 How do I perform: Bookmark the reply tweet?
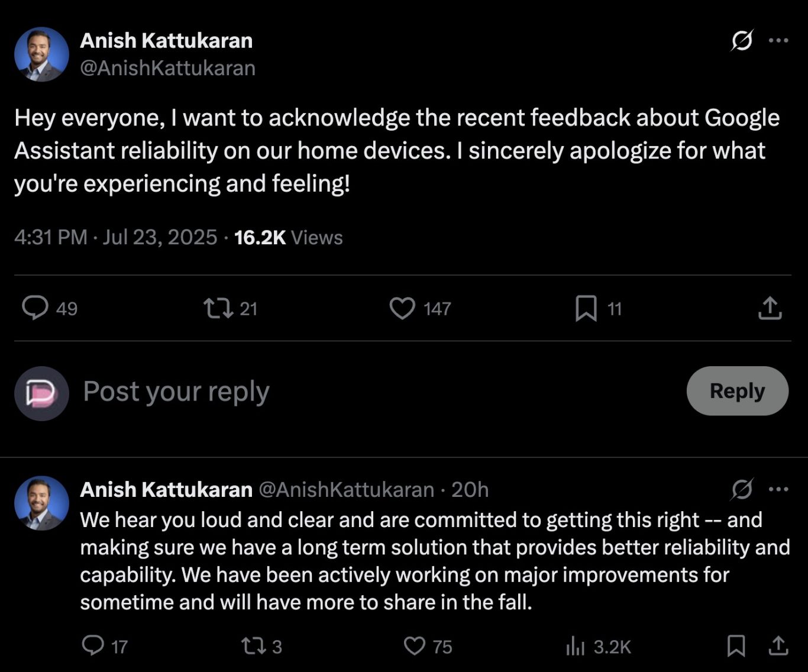click(736, 646)
